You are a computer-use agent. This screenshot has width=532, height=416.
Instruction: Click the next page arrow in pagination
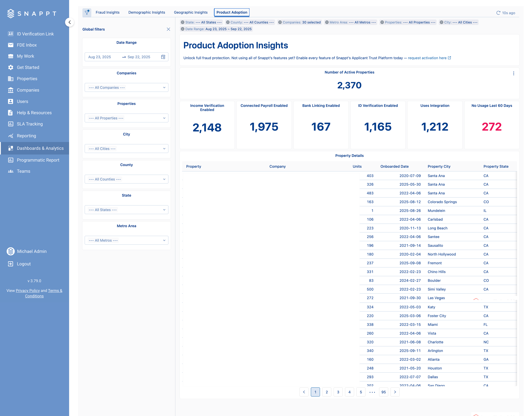(x=395, y=392)
